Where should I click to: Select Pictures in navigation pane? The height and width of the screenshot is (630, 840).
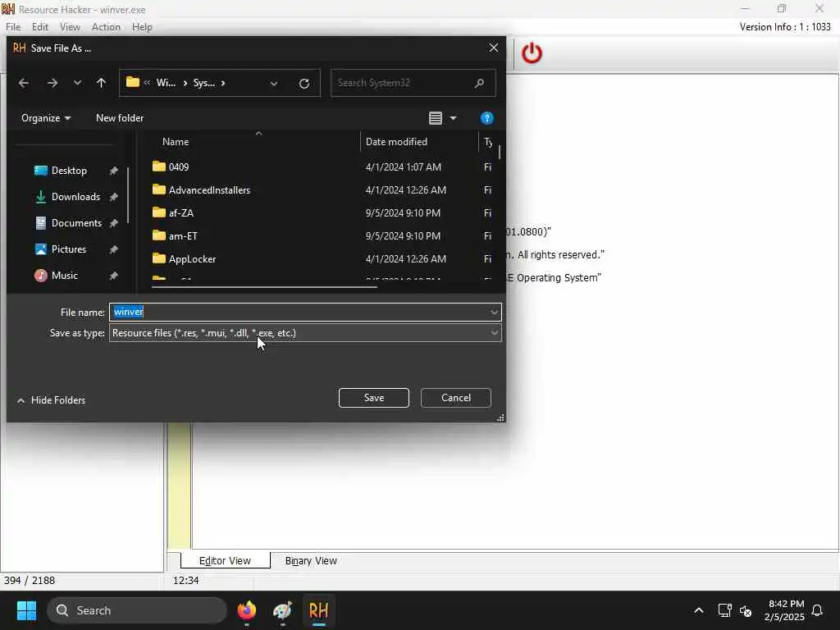68,249
